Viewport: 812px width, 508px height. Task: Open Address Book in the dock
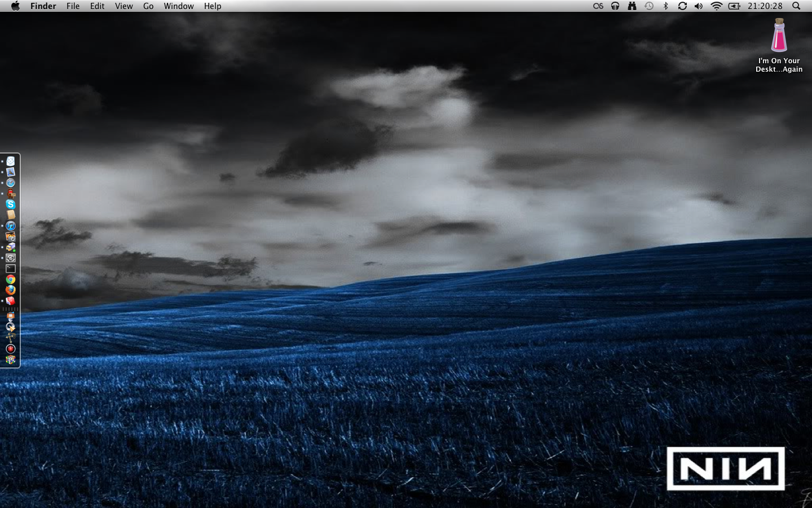click(10, 215)
